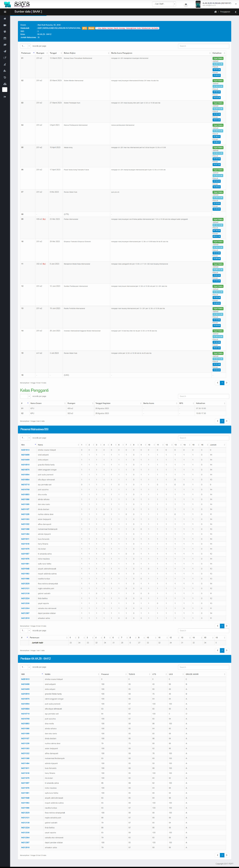Click the Search field in Penilaian section
Image resolution: width=239 pixels, height=868 pixels.
point(204,667)
